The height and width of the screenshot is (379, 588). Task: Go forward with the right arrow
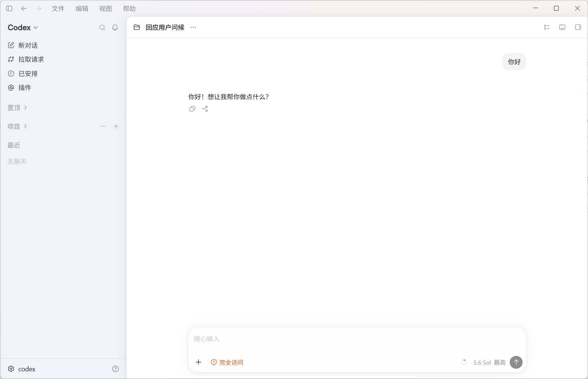[x=39, y=8]
